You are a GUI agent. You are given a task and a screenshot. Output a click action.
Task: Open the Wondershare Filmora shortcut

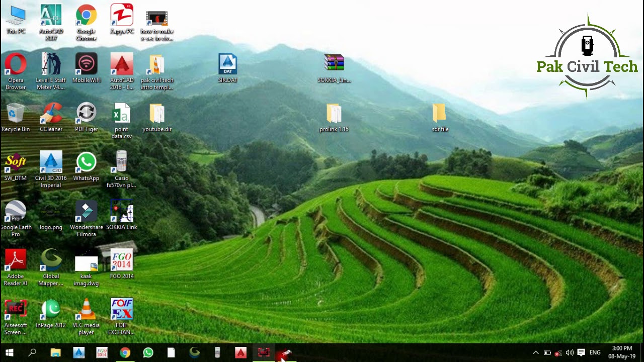(86, 219)
